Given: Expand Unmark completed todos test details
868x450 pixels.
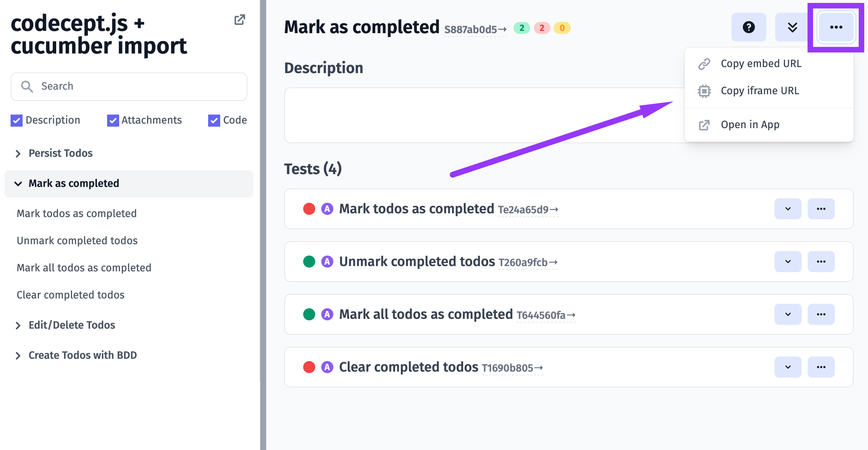Looking at the screenshot, I should pos(788,262).
